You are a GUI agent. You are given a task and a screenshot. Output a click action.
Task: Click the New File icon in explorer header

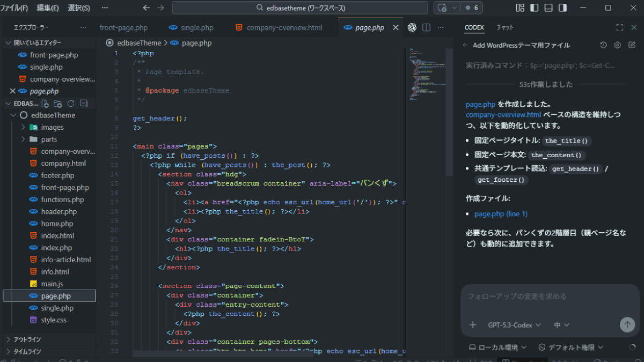[x=46, y=104]
